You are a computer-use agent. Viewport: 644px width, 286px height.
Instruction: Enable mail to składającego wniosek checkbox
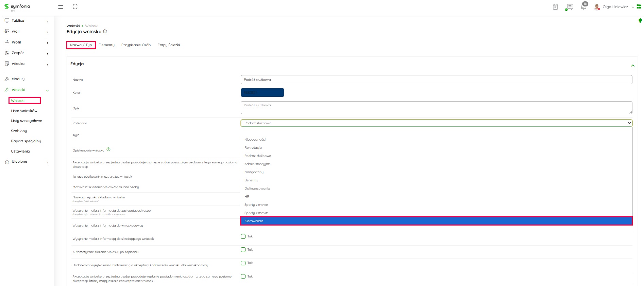243,236
